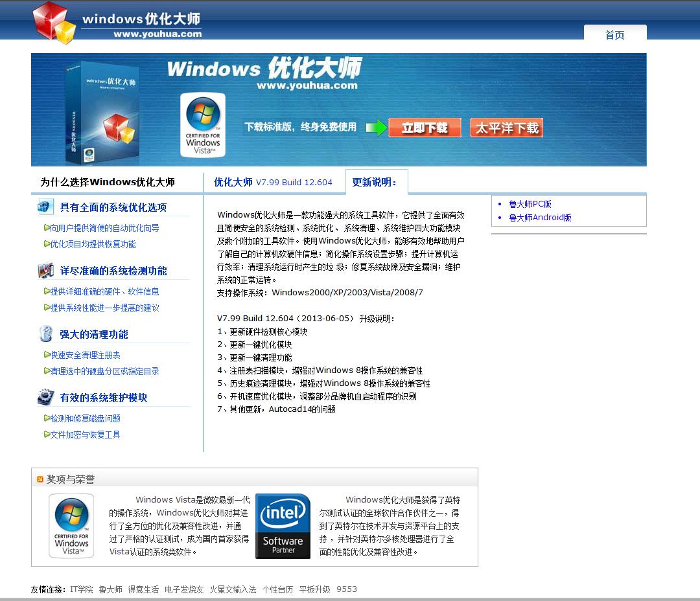This screenshot has width=700, height=601.
Task: Click the 奖项与荣誉 header icon
Action: tap(40, 477)
